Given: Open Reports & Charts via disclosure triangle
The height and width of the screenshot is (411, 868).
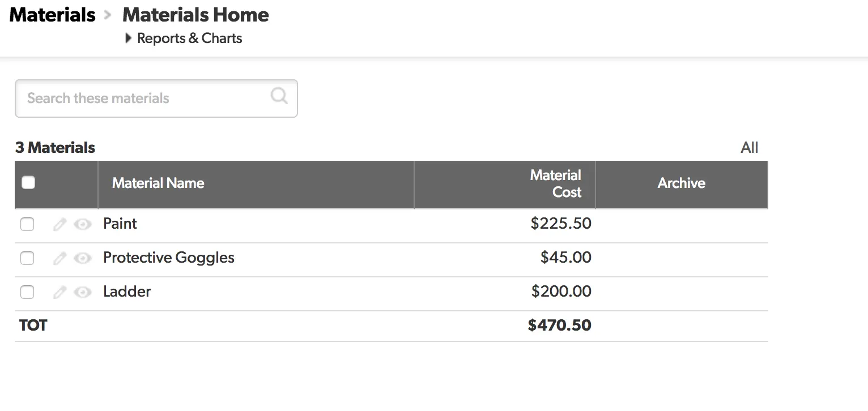Looking at the screenshot, I should click(x=129, y=38).
